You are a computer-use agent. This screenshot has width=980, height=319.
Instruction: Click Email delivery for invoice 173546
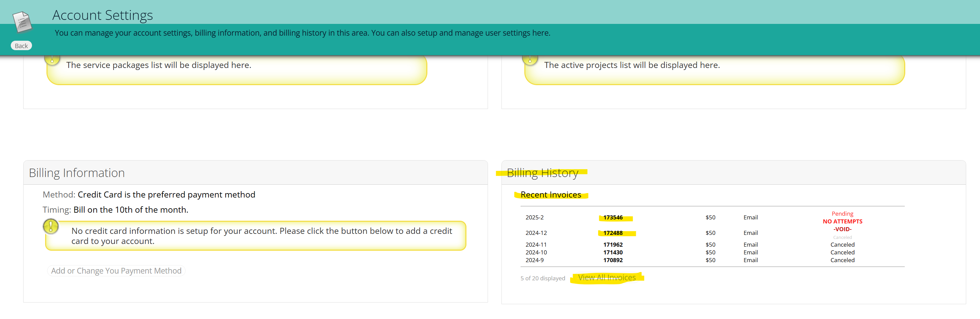coord(751,217)
